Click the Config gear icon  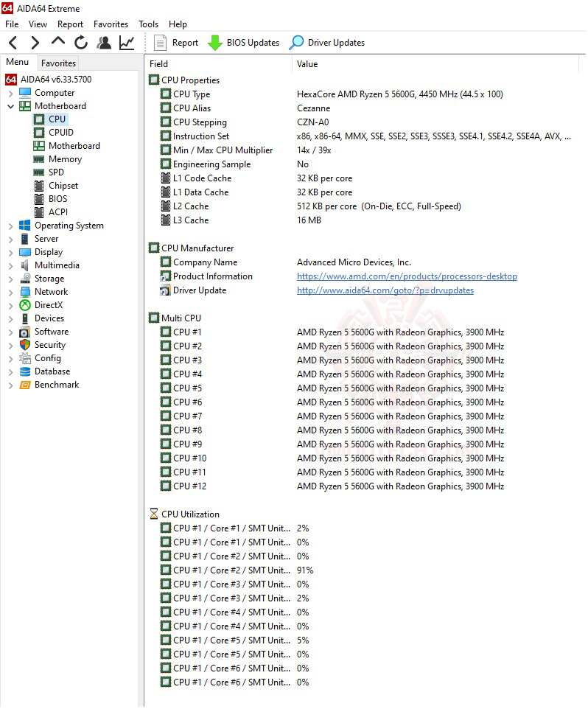point(25,358)
